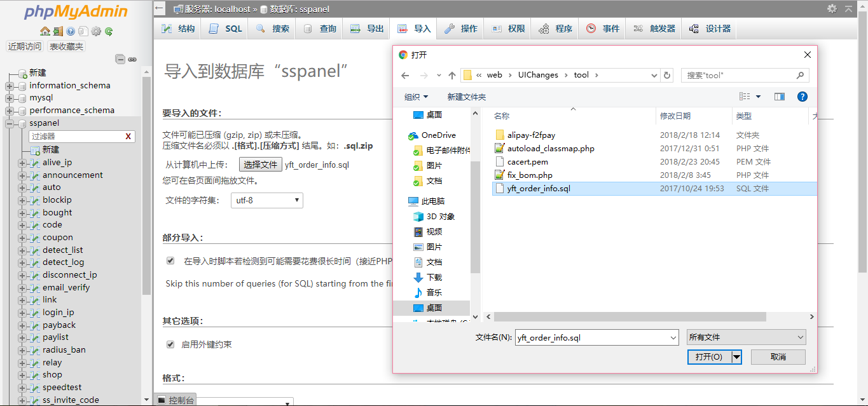The image size is (868, 406).
Task: Open the 组织 organize dropdown
Action: pos(416,97)
